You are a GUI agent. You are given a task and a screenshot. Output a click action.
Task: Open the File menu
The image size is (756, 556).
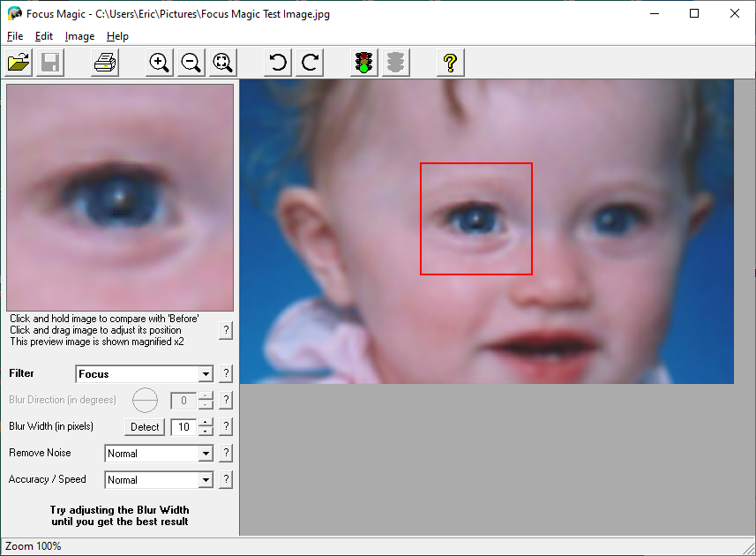[x=14, y=36]
